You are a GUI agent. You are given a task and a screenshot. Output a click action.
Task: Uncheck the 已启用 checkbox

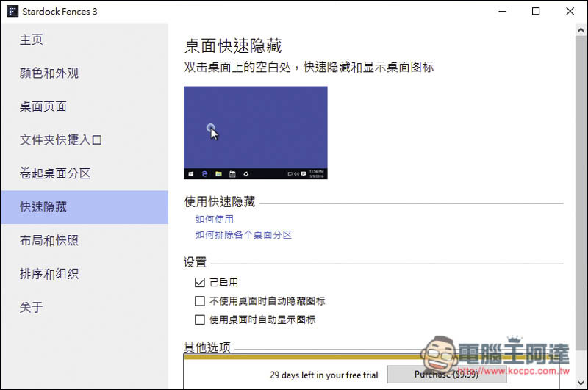click(199, 282)
